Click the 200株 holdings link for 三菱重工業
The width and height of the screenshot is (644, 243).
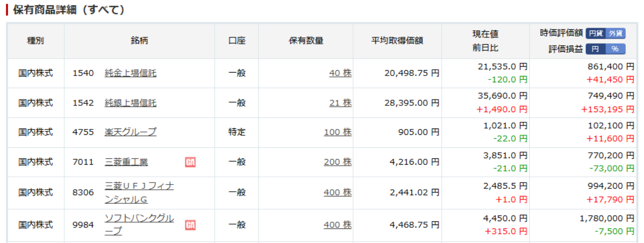[x=338, y=162]
